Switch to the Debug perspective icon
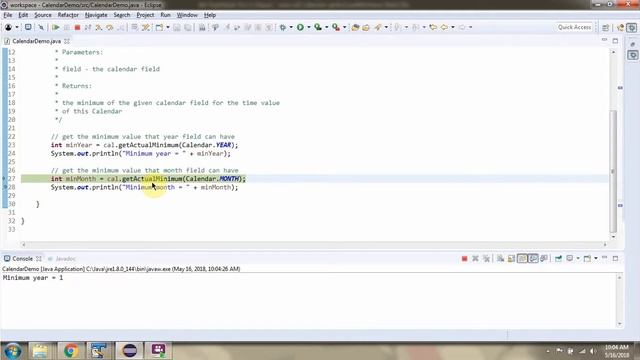This screenshot has height=360, width=640. click(x=632, y=27)
